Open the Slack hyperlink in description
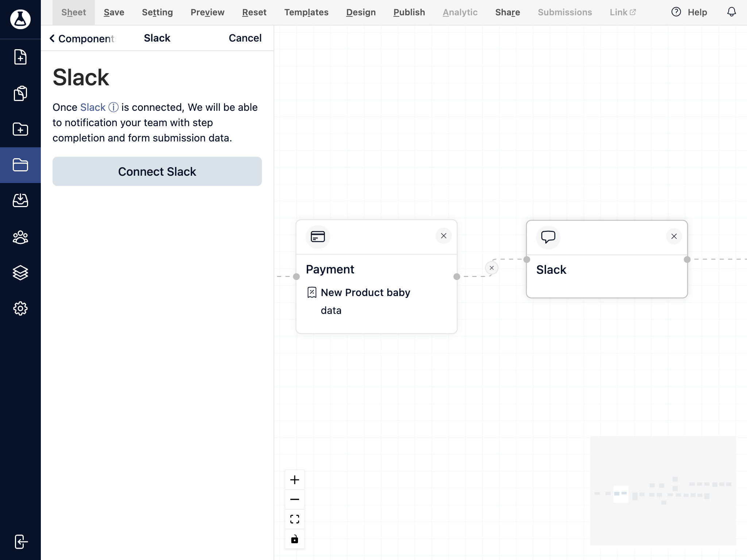Screen dimensions: 747x560 93,107
